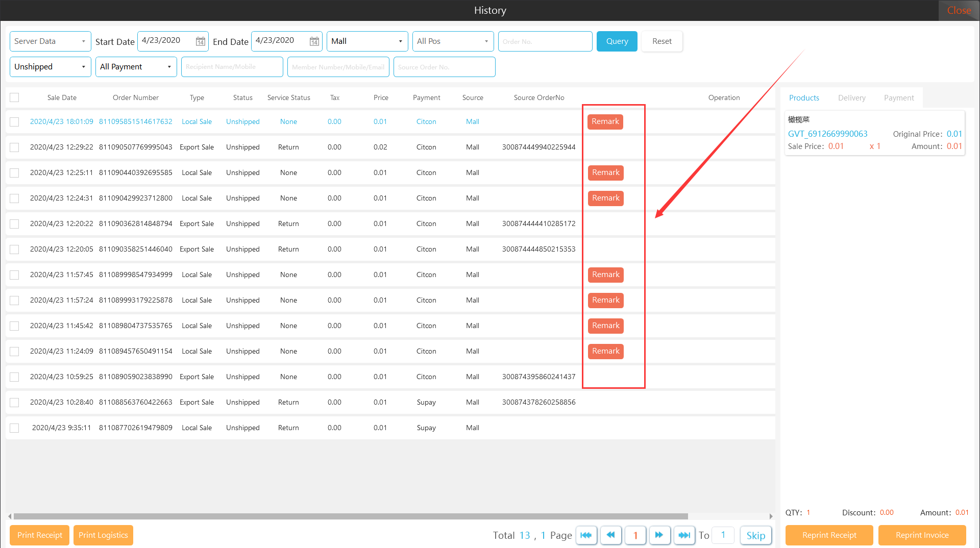The width and height of the screenshot is (980, 548).
Task: Switch to the Delivery tab
Action: (x=851, y=98)
